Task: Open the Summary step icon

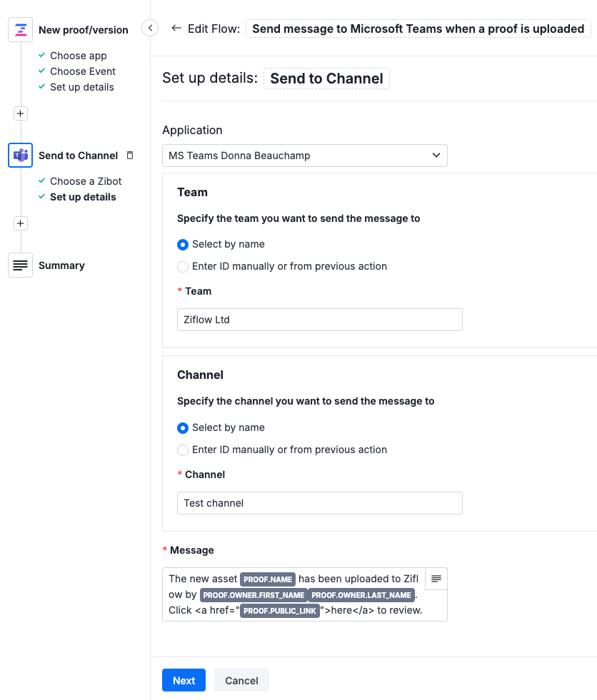Action: pyautogui.click(x=20, y=265)
